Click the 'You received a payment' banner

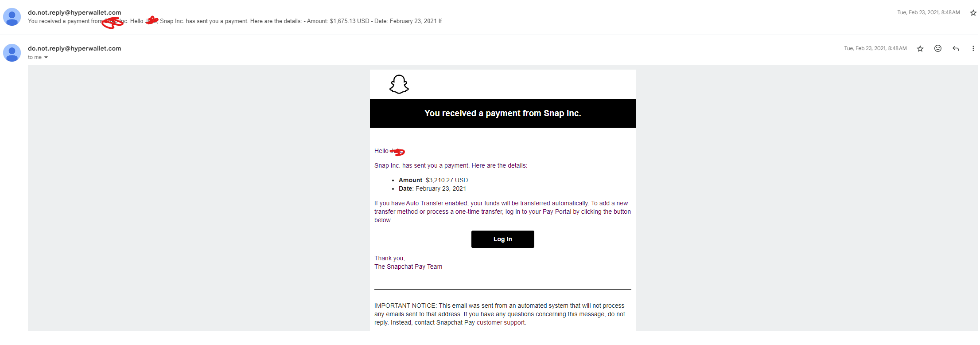coord(502,113)
